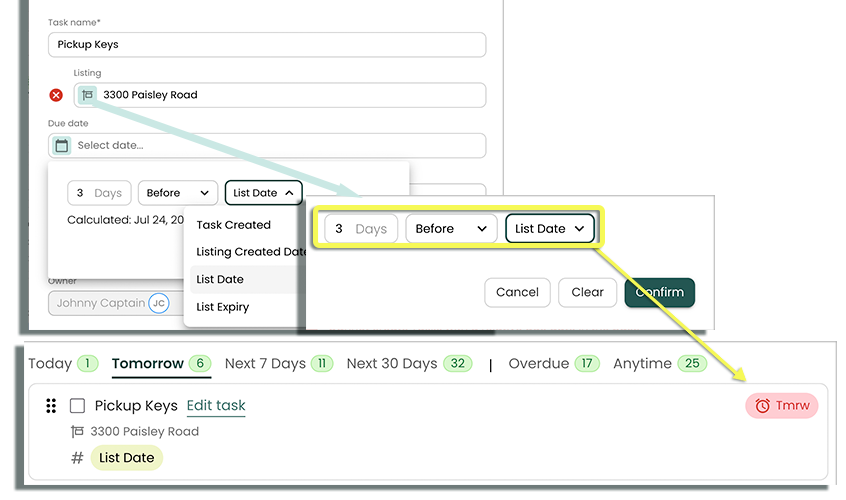Collapse the open List Date dropdown in the form
Screen dimensions: 846x500
click(x=263, y=193)
